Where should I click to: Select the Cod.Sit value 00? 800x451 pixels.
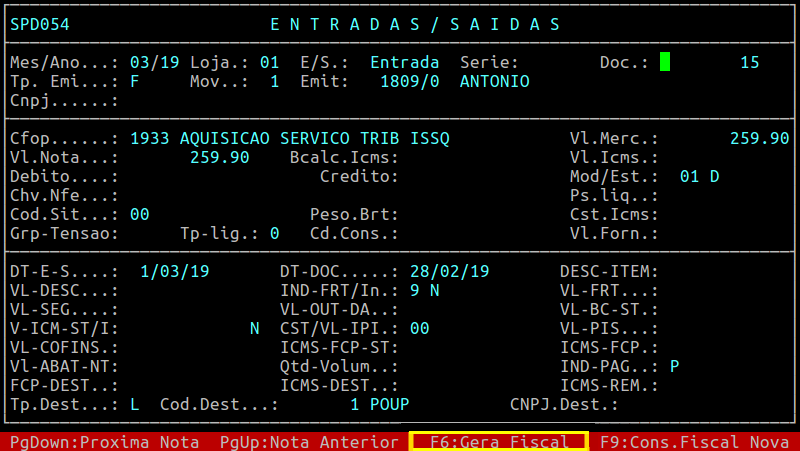[x=139, y=214]
